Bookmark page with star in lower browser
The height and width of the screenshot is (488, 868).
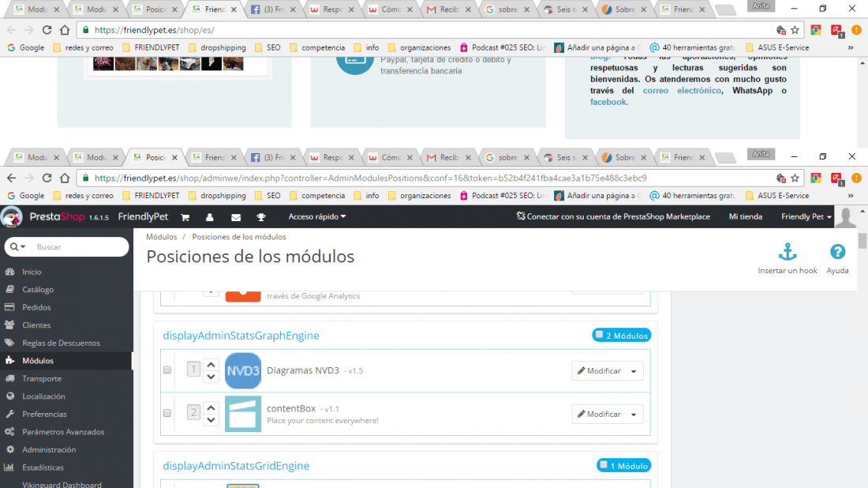coord(795,178)
